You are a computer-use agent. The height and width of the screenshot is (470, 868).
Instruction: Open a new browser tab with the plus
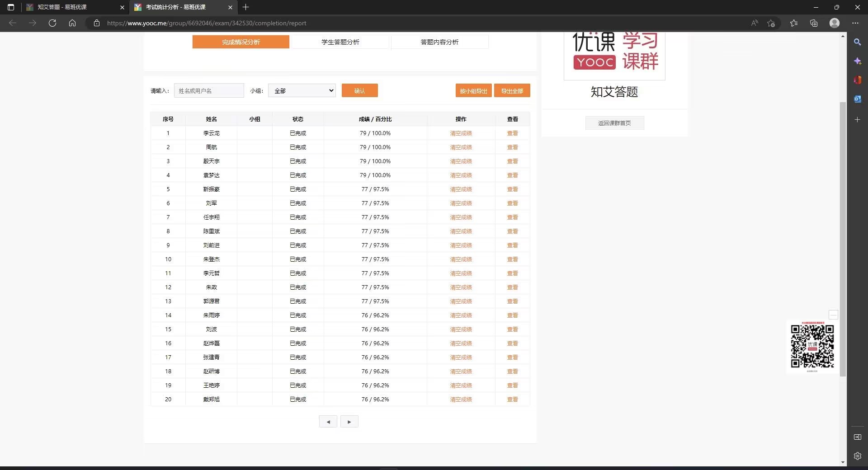coord(246,7)
